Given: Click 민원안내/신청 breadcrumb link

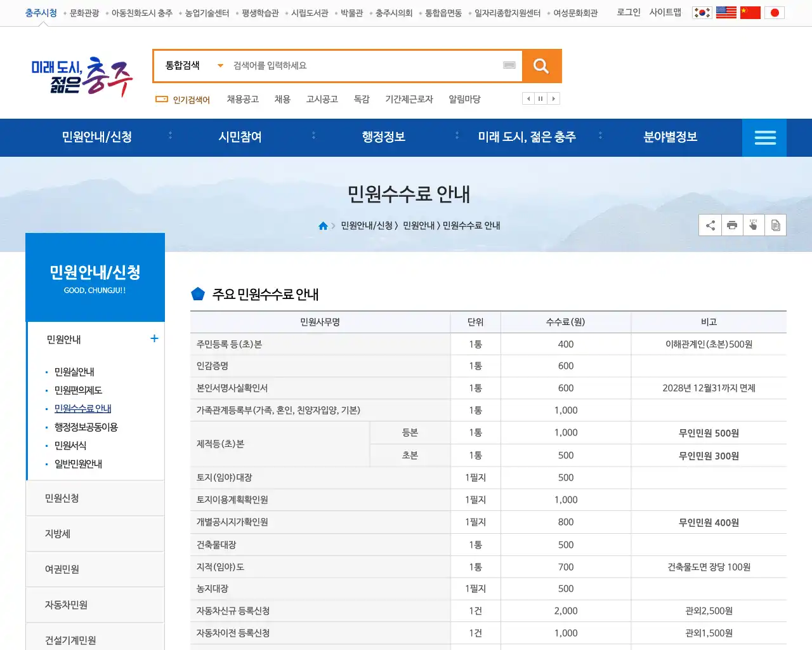Looking at the screenshot, I should pyautogui.click(x=367, y=225).
